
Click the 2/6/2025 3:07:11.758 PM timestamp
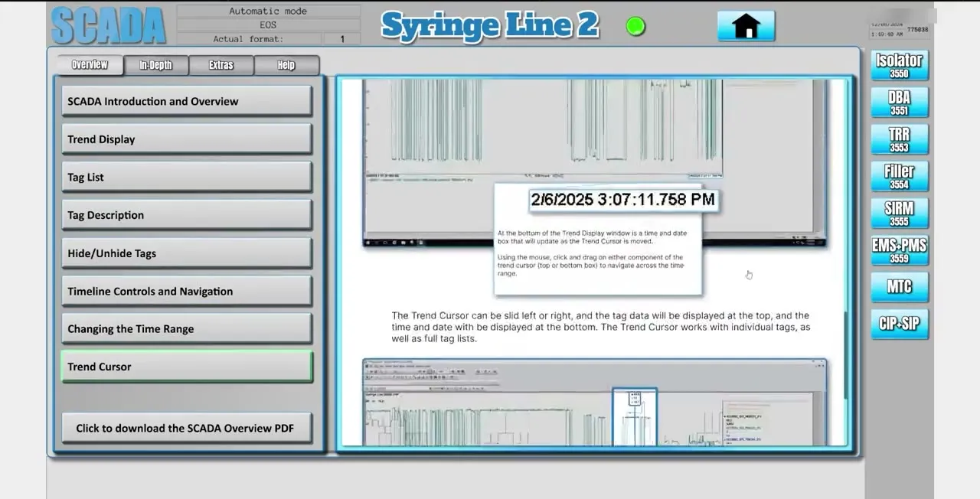[x=623, y=200]
